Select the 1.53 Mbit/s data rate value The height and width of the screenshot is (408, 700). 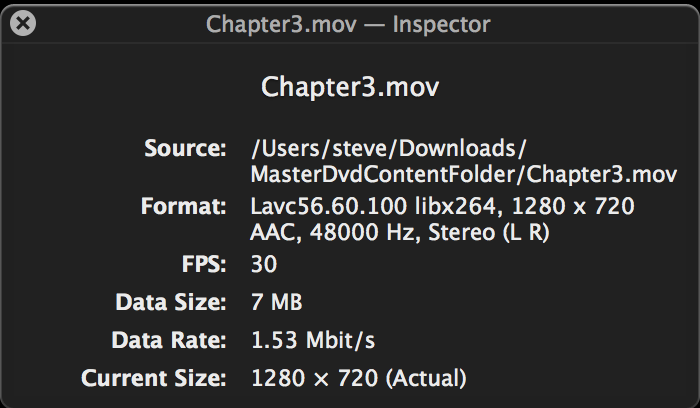pyautogui.click(x=313, y=340)
